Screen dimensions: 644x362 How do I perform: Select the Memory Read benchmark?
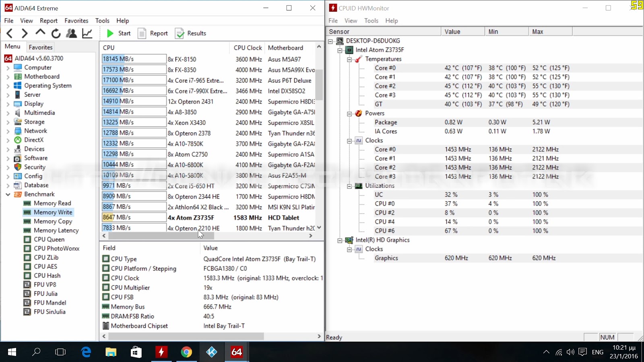(x=52, y=203)
